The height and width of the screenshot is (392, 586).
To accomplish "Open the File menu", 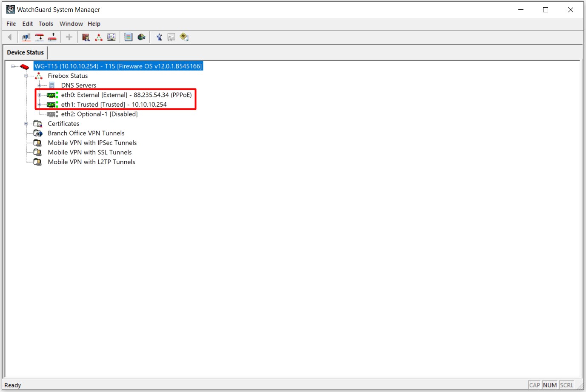I will pos(11,24).
